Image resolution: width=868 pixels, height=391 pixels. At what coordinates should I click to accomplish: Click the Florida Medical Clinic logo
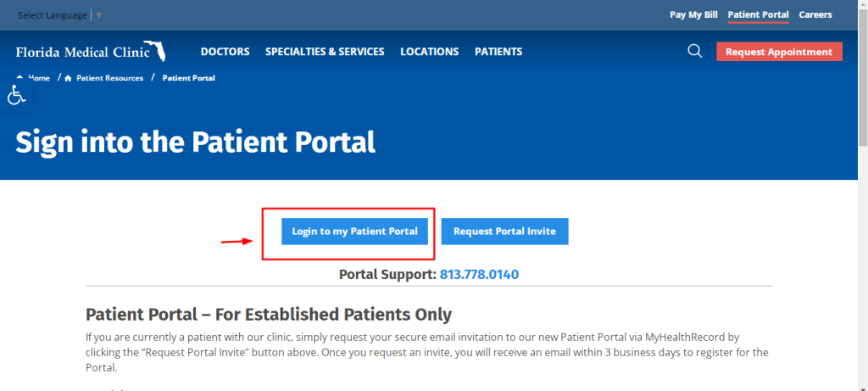[90, 51]
